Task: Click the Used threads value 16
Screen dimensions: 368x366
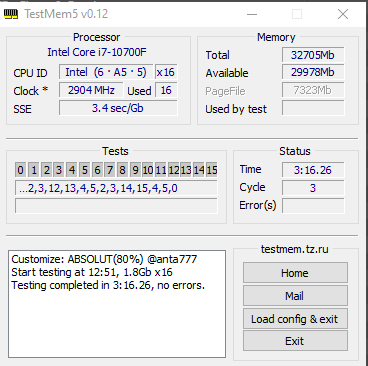Action: point(166,90)
